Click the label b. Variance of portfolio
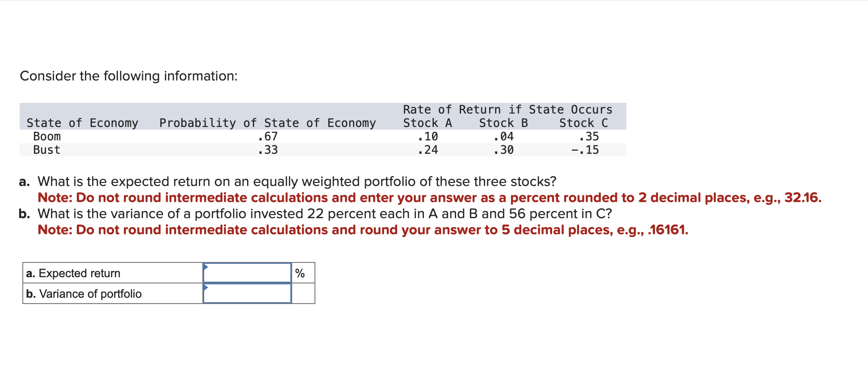This screenshot has height=376, width=868. [84, 294]
